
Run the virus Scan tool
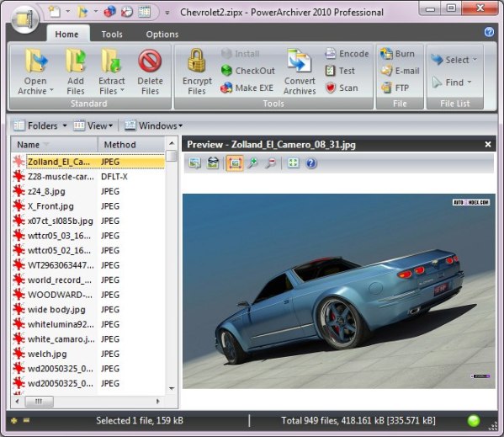tap(342, 88)
